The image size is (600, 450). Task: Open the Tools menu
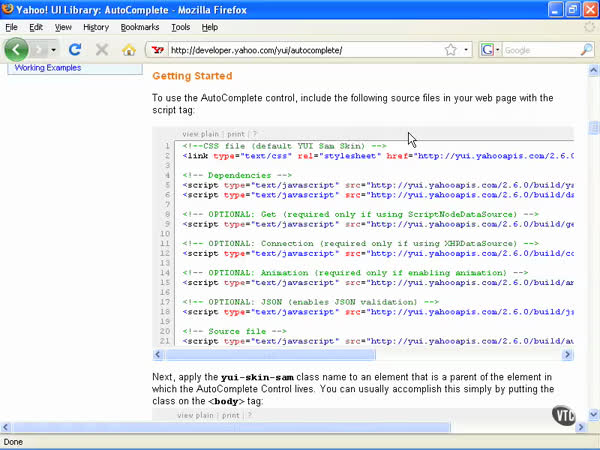coord(180,27)
